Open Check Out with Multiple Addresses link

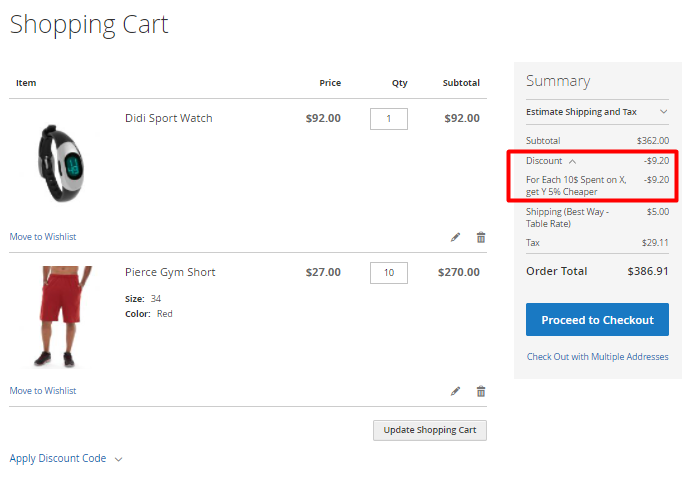[x=597, y=357]
